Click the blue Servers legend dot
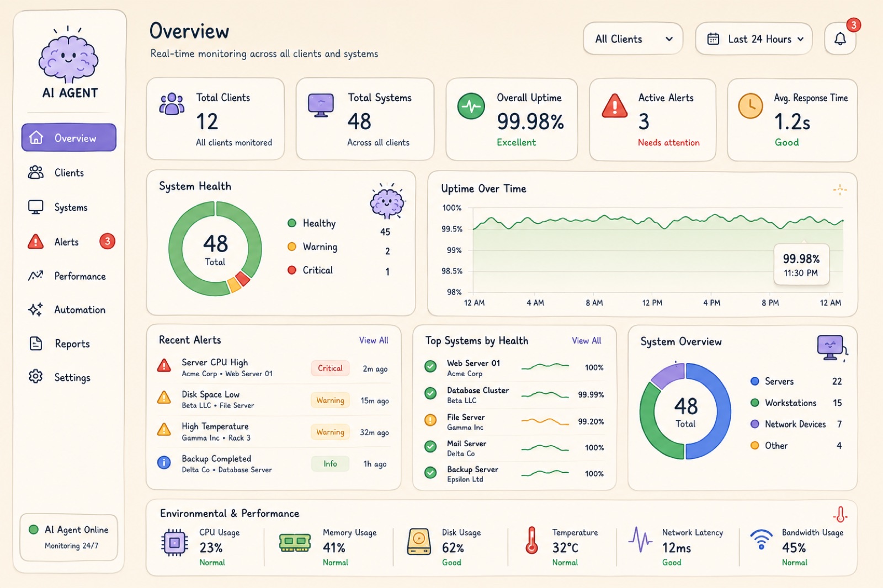Image resolution: width=883 pixels, height=588 pixels. [x=754, y=381]
